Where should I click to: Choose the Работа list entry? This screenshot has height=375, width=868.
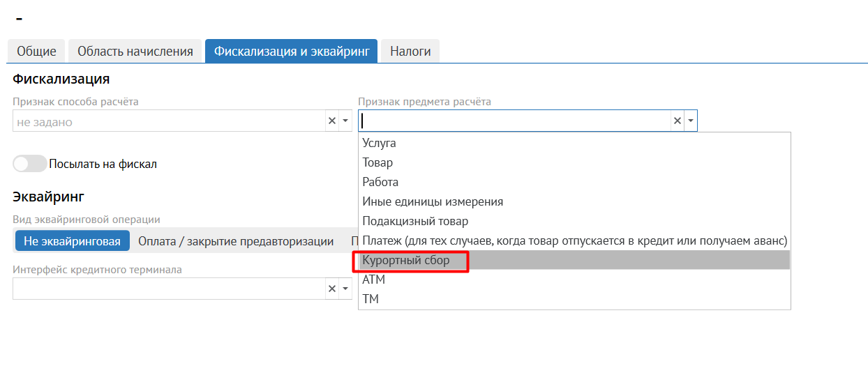point(380,182)
